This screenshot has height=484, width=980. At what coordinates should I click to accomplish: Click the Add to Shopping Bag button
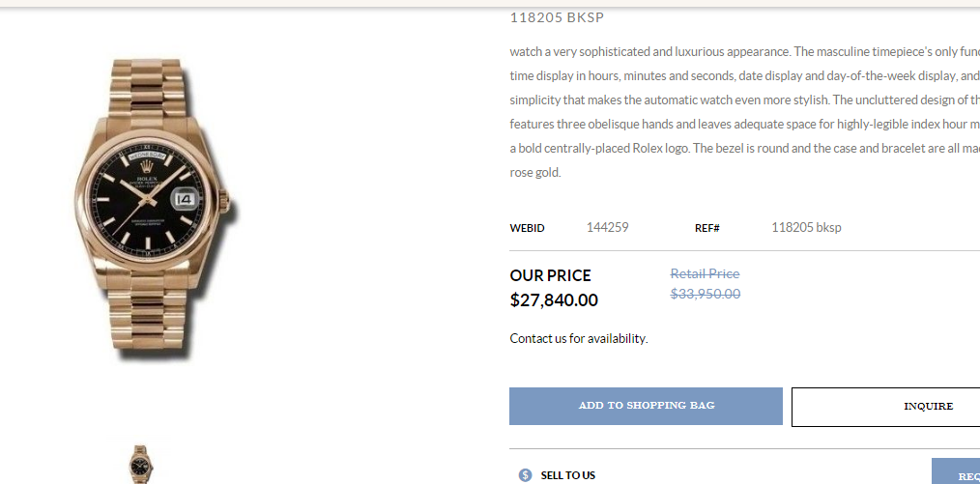point(646,406)
